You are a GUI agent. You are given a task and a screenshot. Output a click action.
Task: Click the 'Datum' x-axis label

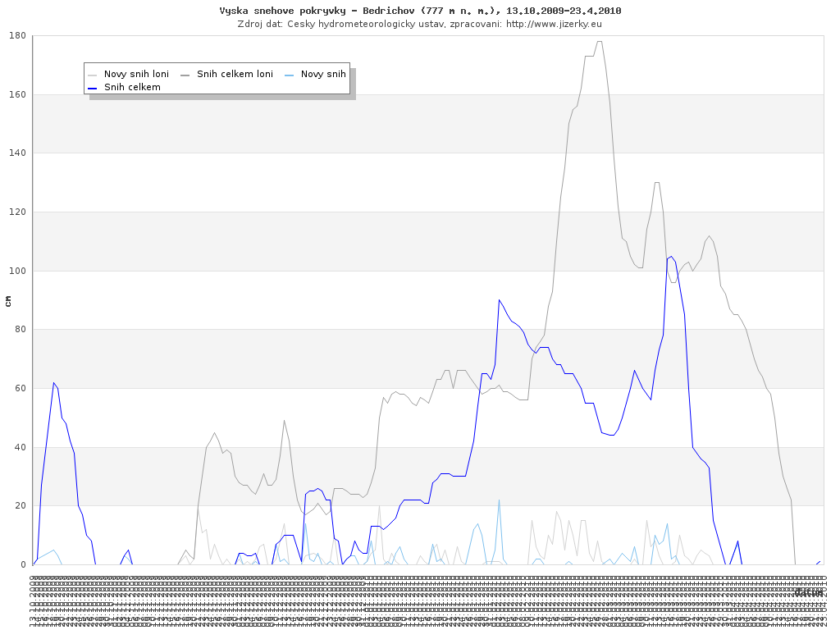click(x=808, y=591)
